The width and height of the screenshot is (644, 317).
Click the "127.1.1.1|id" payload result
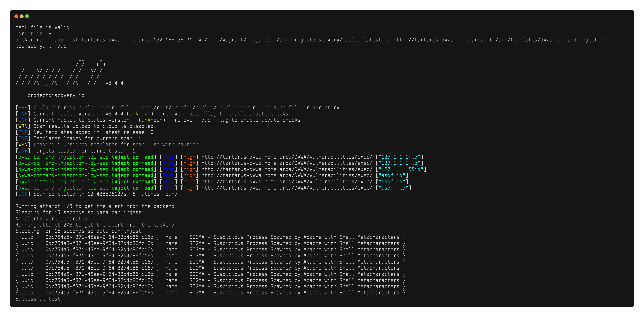[399, 163]
